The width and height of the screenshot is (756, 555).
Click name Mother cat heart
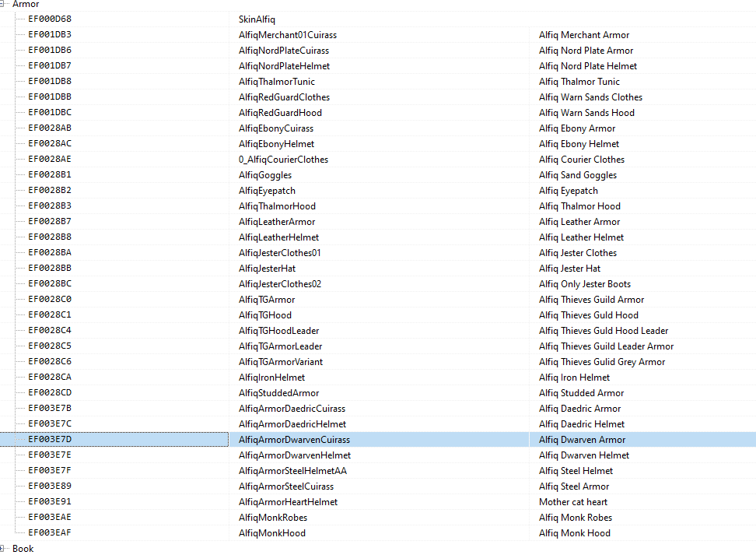573,502
